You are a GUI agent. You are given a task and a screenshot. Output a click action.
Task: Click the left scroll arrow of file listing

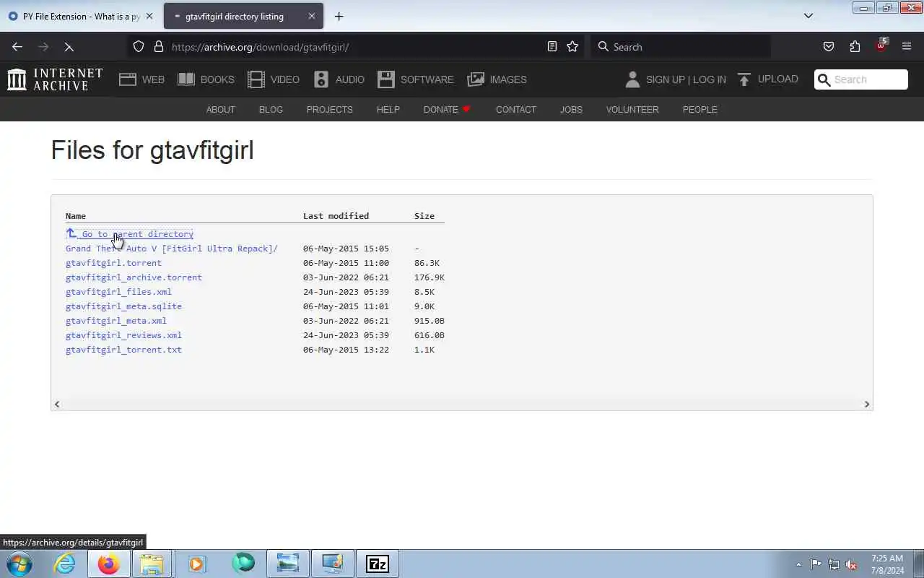click(x=57, y=404)
